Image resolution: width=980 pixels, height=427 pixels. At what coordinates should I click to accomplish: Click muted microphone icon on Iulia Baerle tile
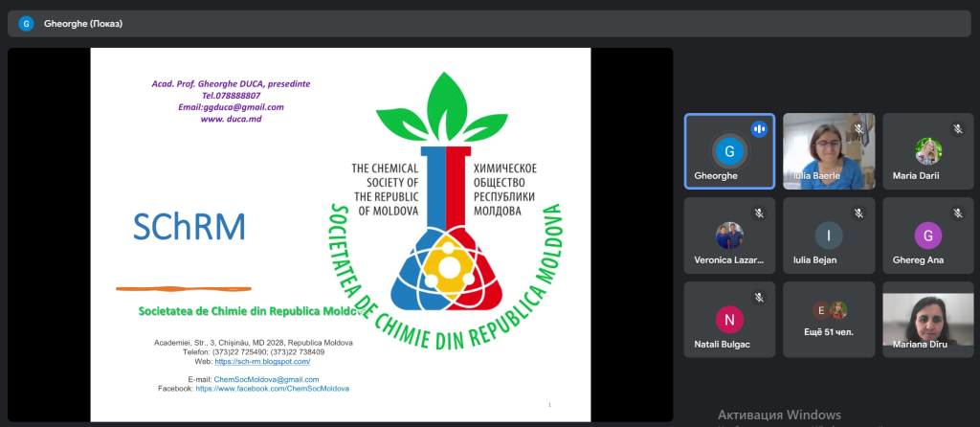pos(858,129)
